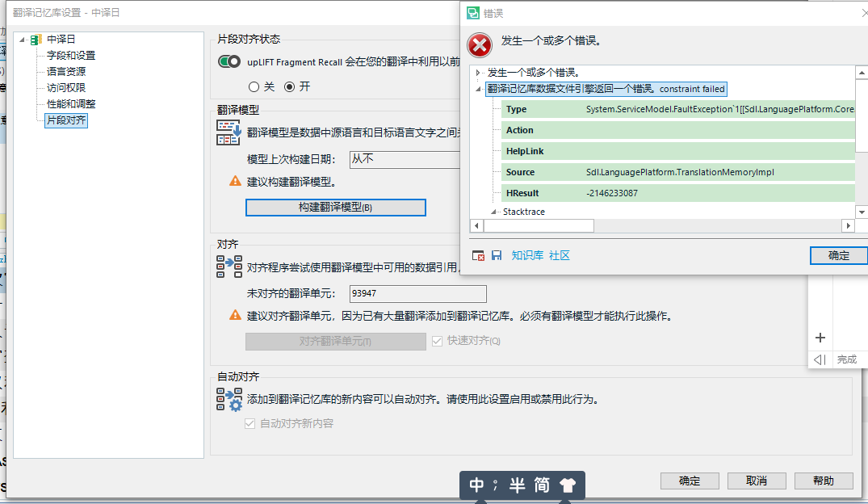Click the error details horizontal scrollbar right arrow

847,226
